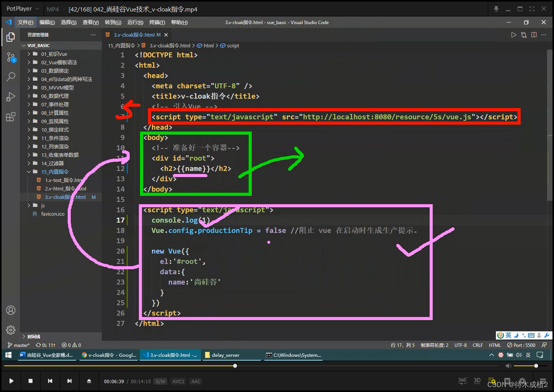Run the file with the editor play icon
The image size is (554, 392).
click(513, 35)
